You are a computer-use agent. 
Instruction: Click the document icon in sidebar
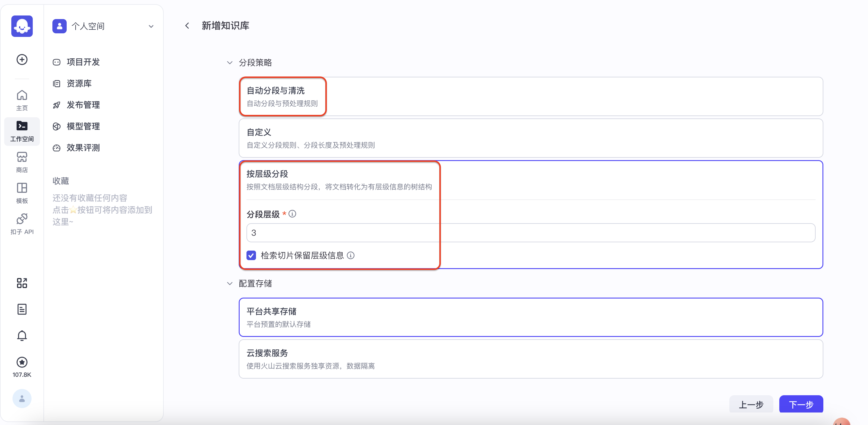(22, 309)
